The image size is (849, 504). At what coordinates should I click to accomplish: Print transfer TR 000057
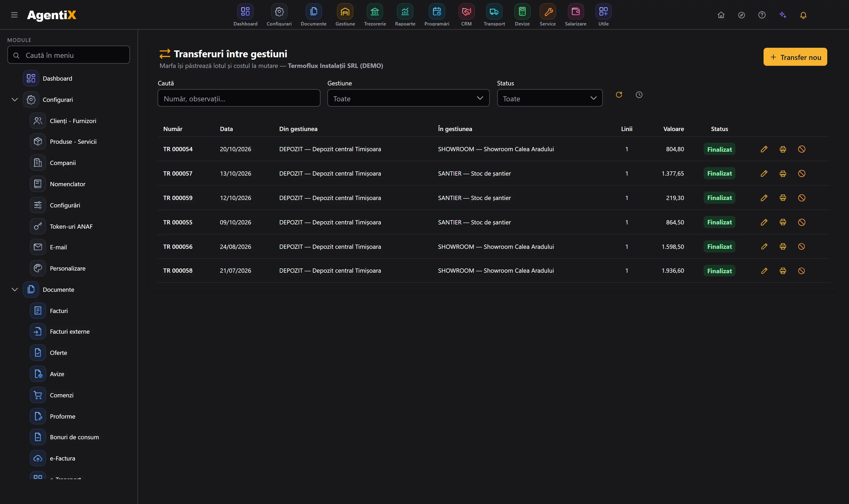(783, 173)
